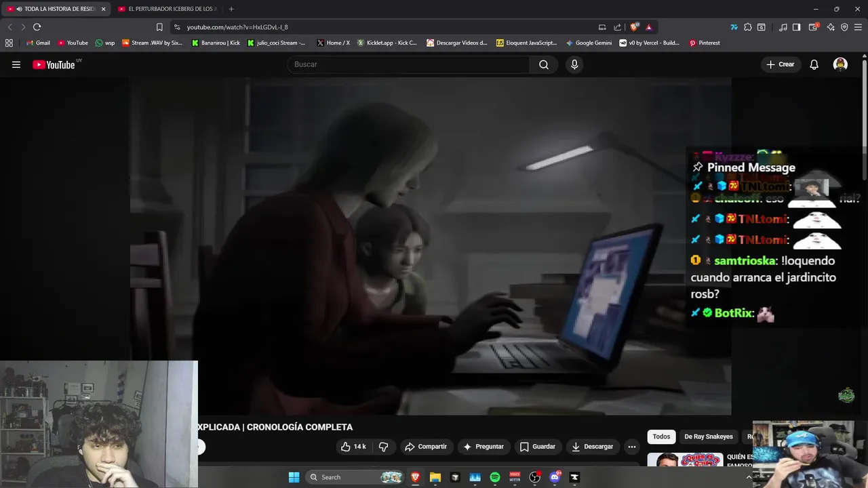
Task: Start voice search with the microphone icon
Action: point(574,64)
